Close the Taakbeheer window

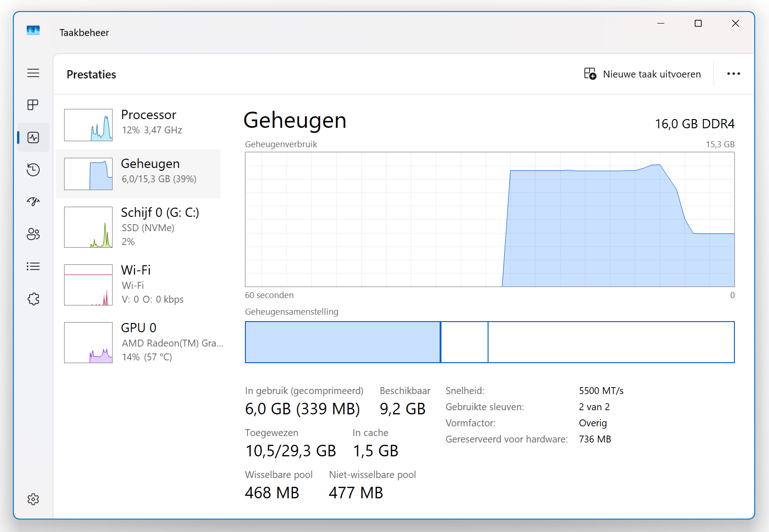735,24
